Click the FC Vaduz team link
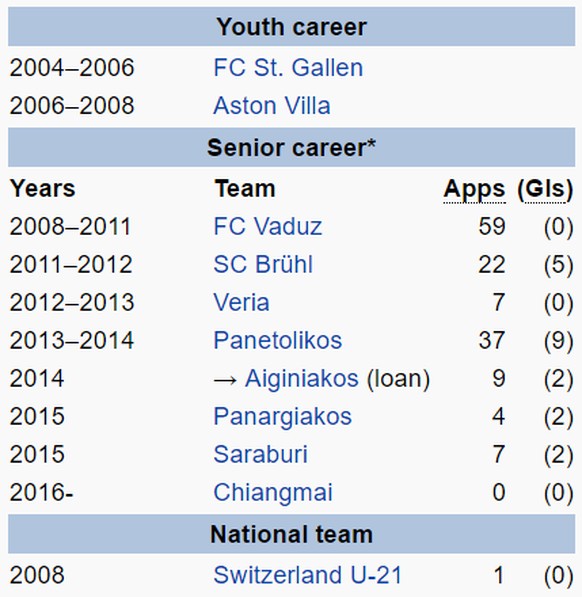582x597 pixels. 268,227
